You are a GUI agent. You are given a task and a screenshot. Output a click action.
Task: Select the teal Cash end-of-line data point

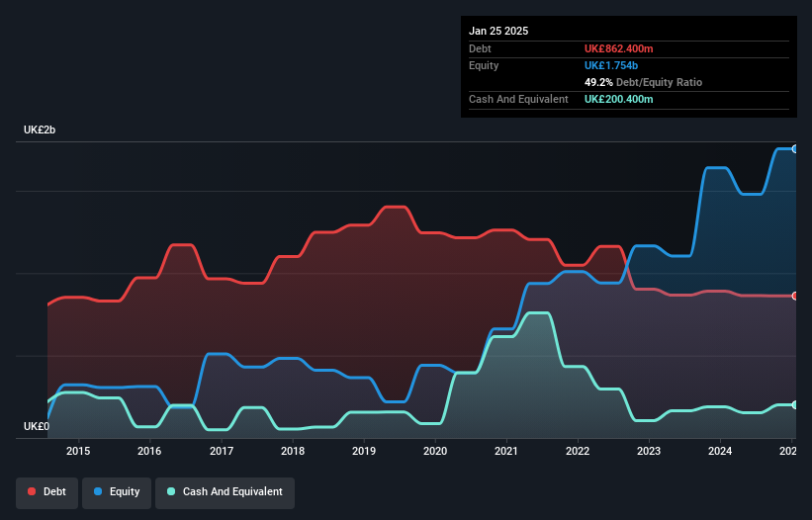795,405
